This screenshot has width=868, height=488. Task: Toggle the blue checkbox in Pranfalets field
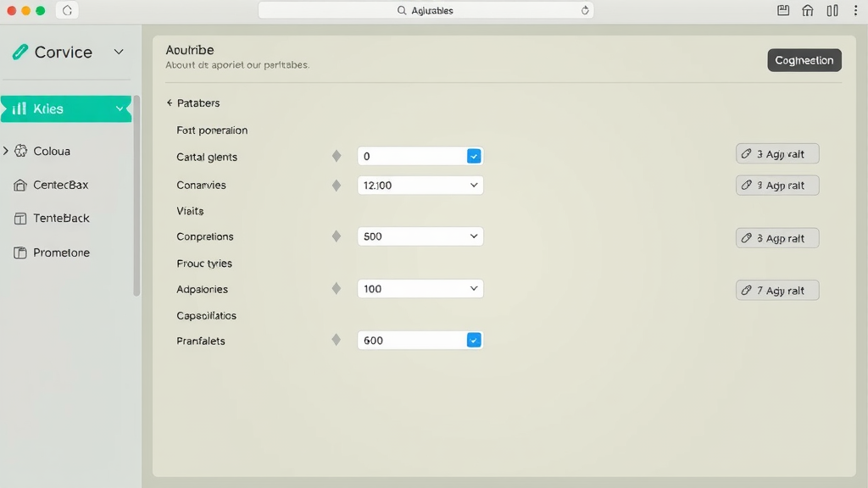[474, 340]
